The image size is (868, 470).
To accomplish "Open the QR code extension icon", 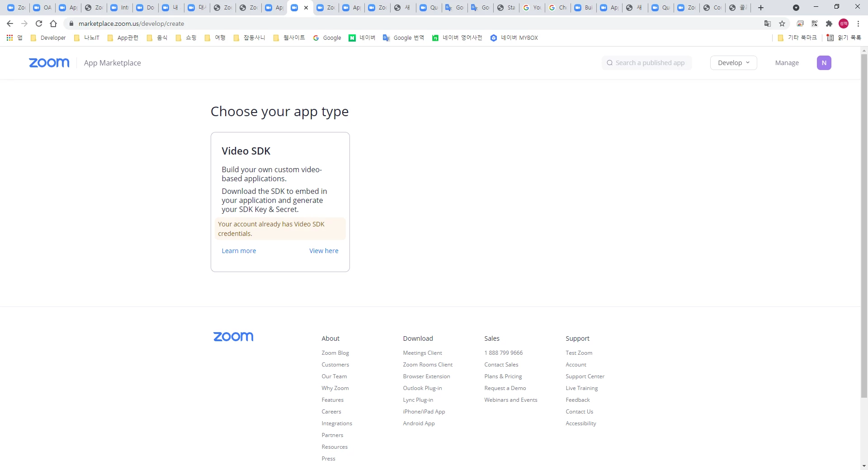I will (815, 23).
